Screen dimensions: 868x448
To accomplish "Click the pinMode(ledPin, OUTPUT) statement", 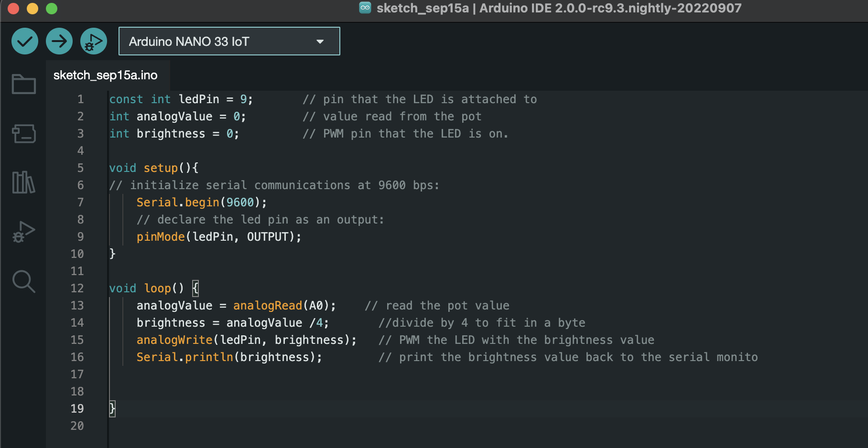I will (218, 237).
